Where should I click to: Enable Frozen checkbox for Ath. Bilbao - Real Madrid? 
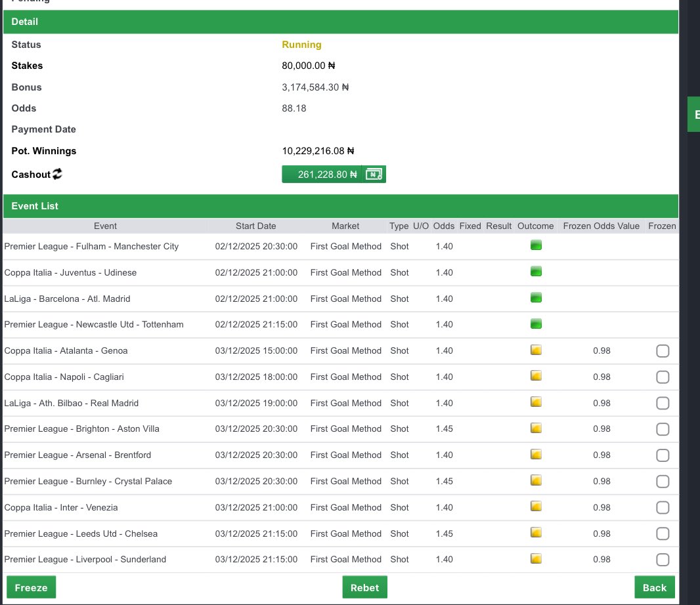(x=662, y=403)
